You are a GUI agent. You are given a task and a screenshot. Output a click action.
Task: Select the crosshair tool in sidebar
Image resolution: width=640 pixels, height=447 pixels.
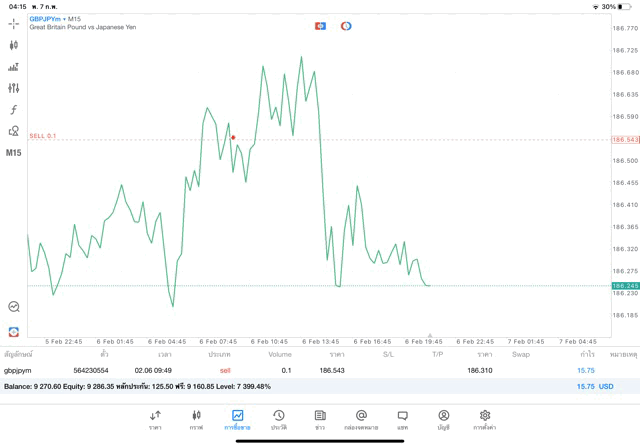pyautogui.click(x=14, y=22)
